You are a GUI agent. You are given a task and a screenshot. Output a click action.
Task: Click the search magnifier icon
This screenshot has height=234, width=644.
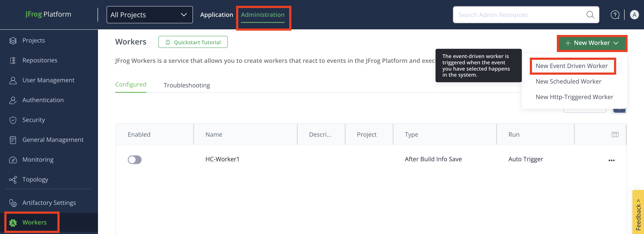click(590, 15)
